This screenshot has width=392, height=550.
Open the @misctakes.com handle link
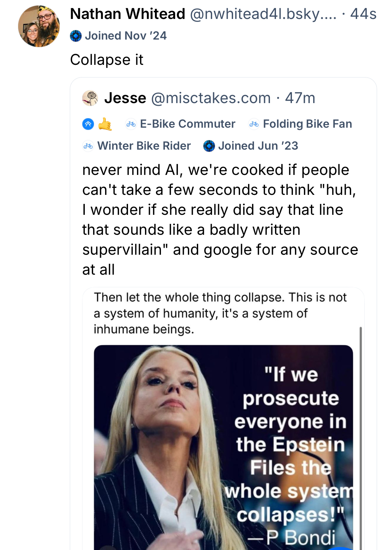pyautogui.click(x=211, y=98)
